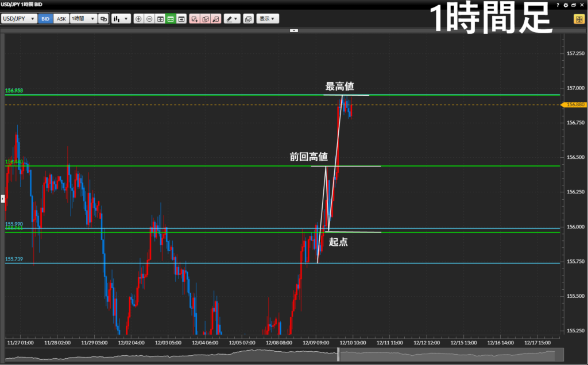Switch price display to ASK
This screenshot has height=365, width=588.
pyautogui.click(x=61, y=19)
